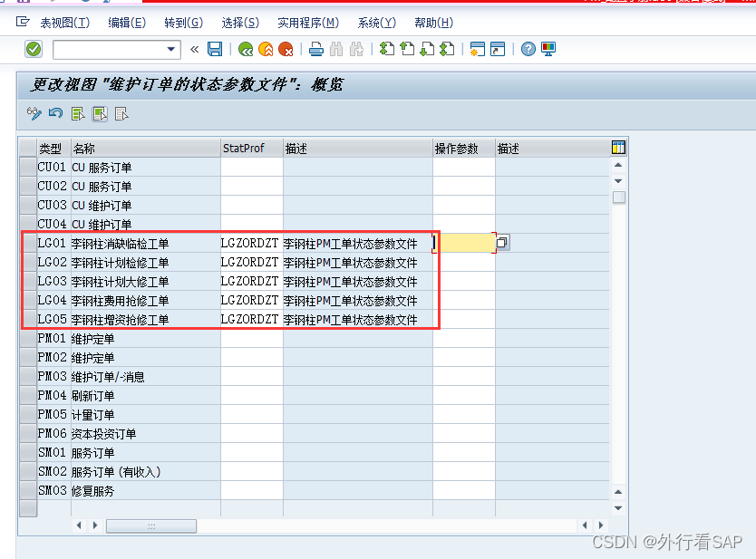Click right arrow of right horizontal scrollbar
Image resolution: width=756 pixels, height=559 pixels.
coord(601,525)
